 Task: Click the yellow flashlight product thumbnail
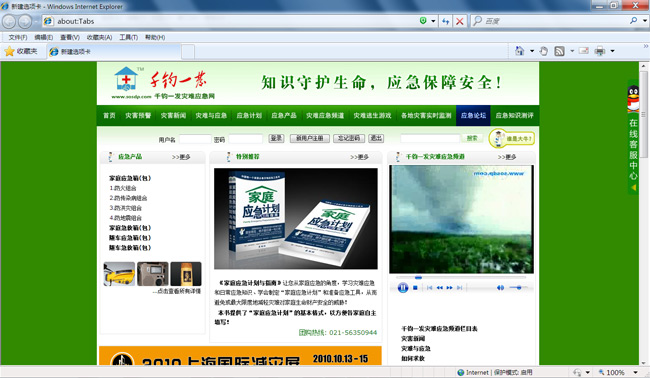tap(119, 274)
